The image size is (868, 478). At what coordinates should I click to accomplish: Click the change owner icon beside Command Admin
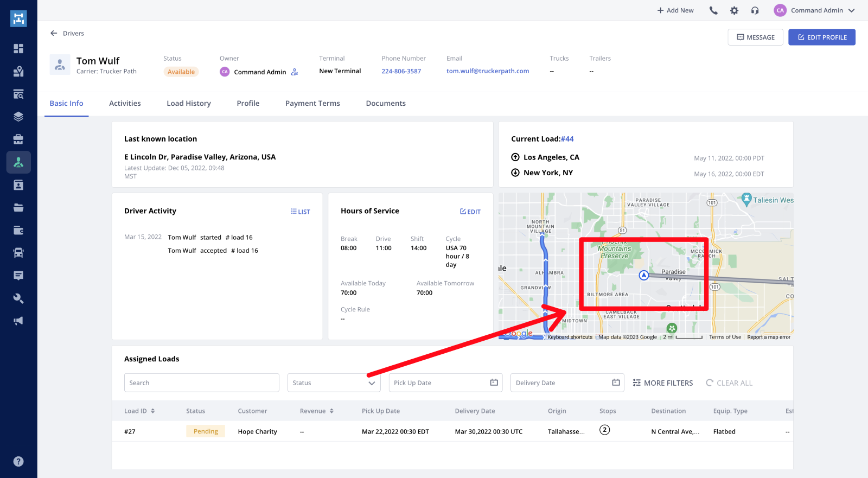tap(295, 72)
